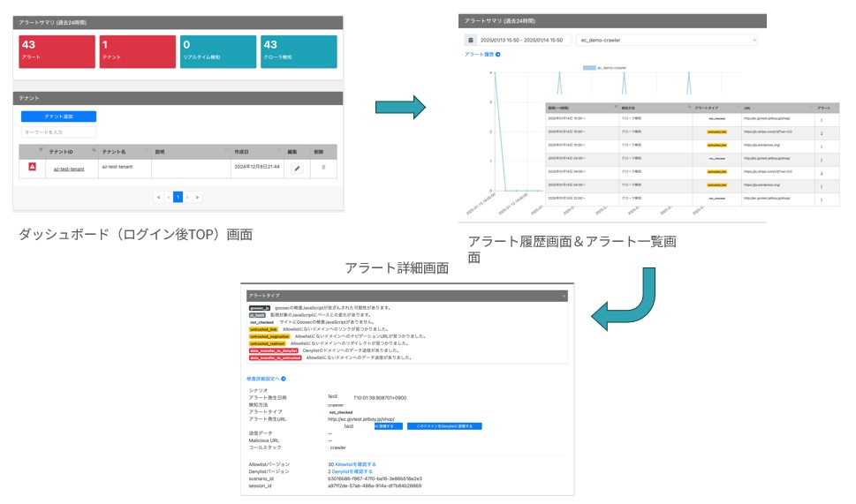Viewport: 856px width, 504px height.
Task: Click the pencil edit icon for az-test-tenant
Action: click(x=297, y=168)
